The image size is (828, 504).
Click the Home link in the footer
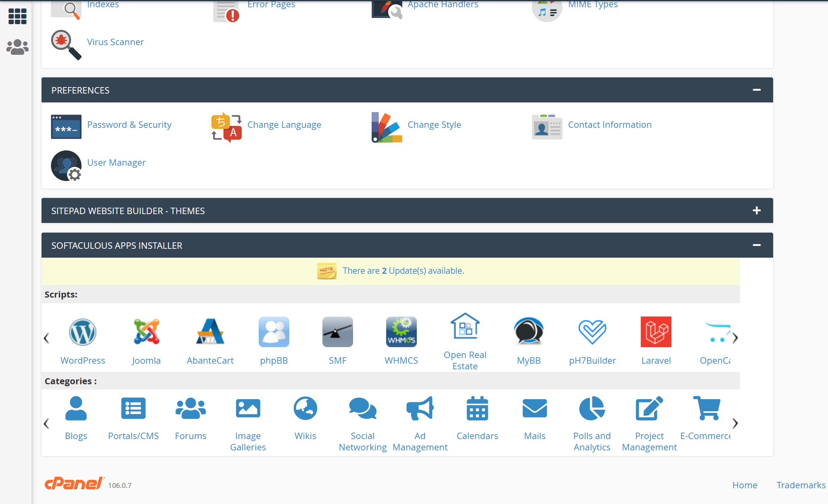(744, 485)
